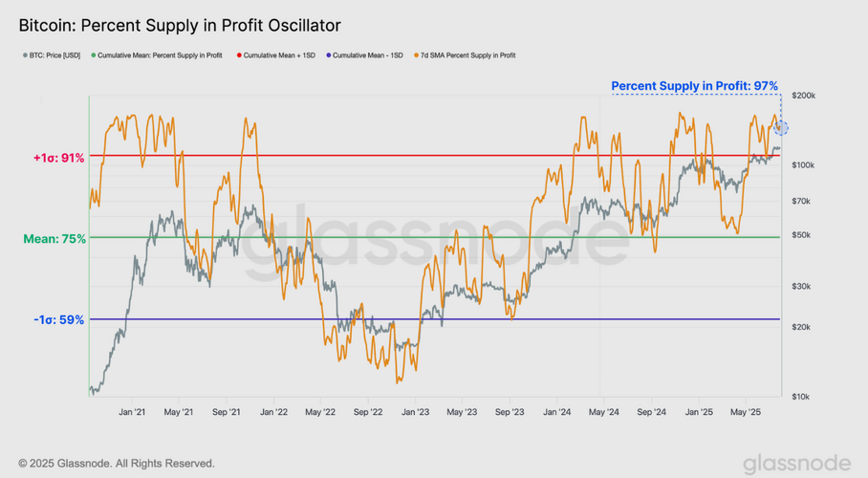This screenshot has width=868, height=478.
Task: Click the -1σ: 59% level label
Action: tap(58, 320)
